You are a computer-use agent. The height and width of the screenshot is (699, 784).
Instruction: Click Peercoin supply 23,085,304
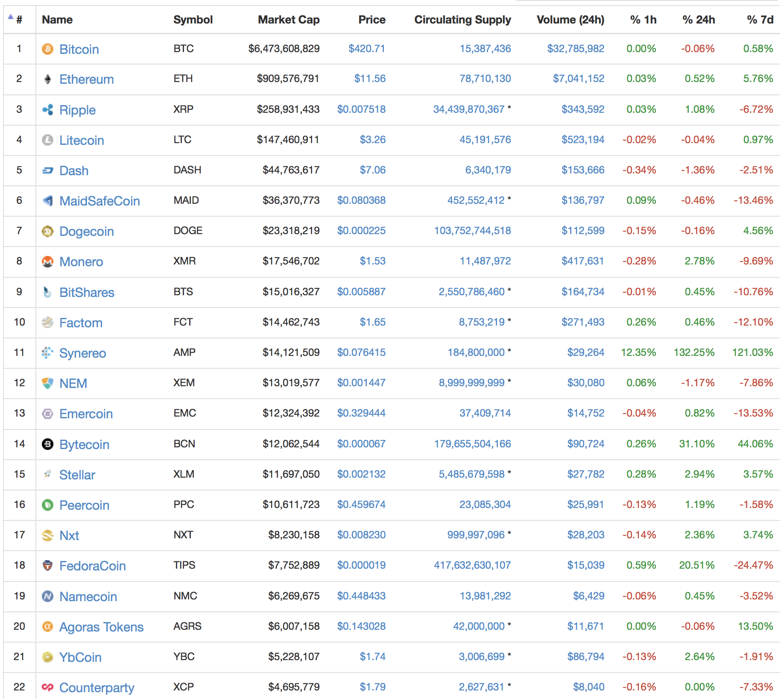point(485,504)
